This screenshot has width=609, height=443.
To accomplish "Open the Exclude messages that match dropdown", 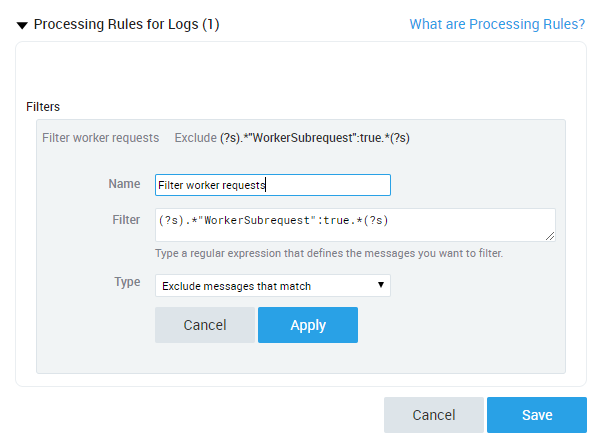I will tap(265, 286).
